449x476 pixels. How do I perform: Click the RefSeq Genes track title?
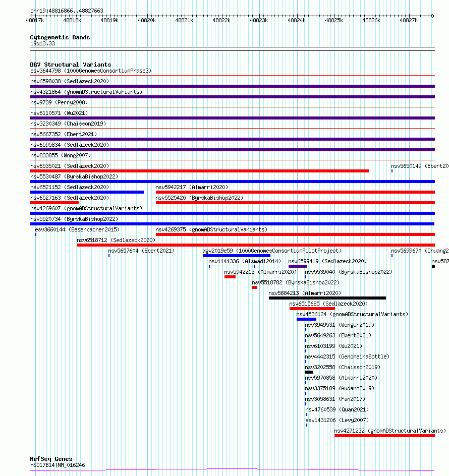click(x=51, y=459)
